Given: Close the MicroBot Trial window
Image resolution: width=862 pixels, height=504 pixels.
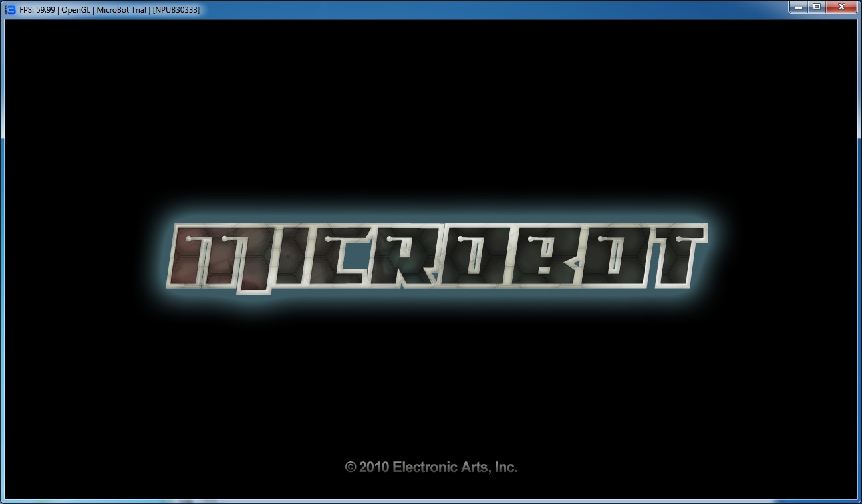Looking at the screenshot, I should (x=841, y=7).
